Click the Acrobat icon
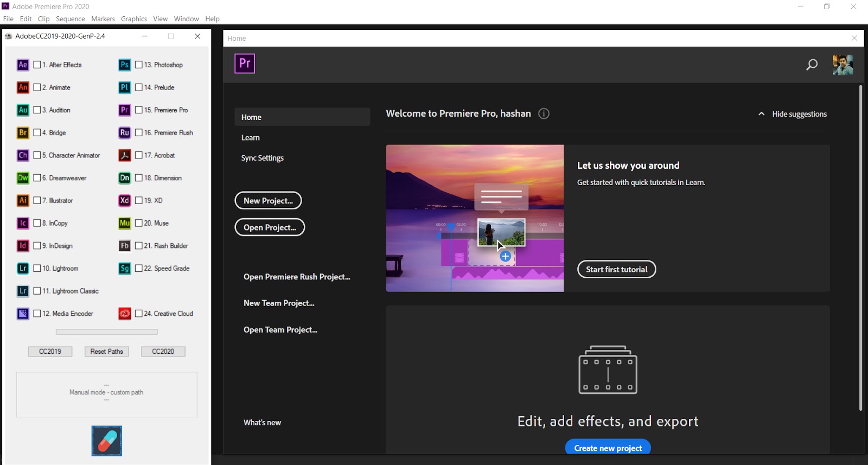The image size is (868, 465). pos(125,155)
